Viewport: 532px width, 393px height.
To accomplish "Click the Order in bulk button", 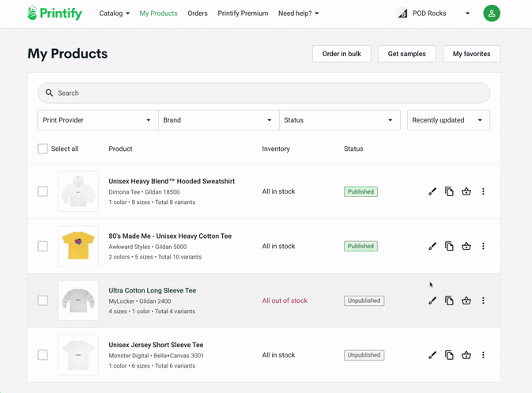I will tap(341, 54).
